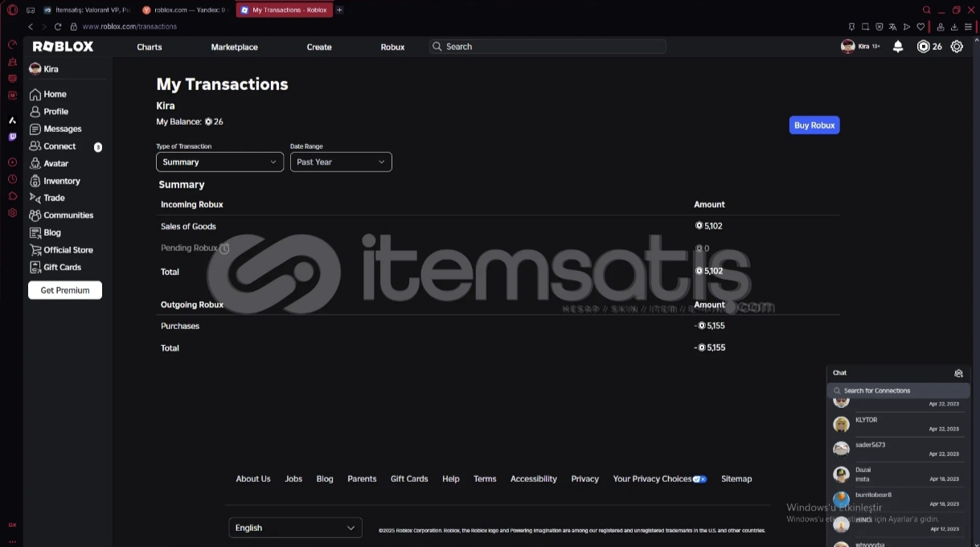The height and width of the screenshot is (547, 980).
Task: Go to Profile in the sidebar
Action: pyautogui.click(x=49, y=112)
